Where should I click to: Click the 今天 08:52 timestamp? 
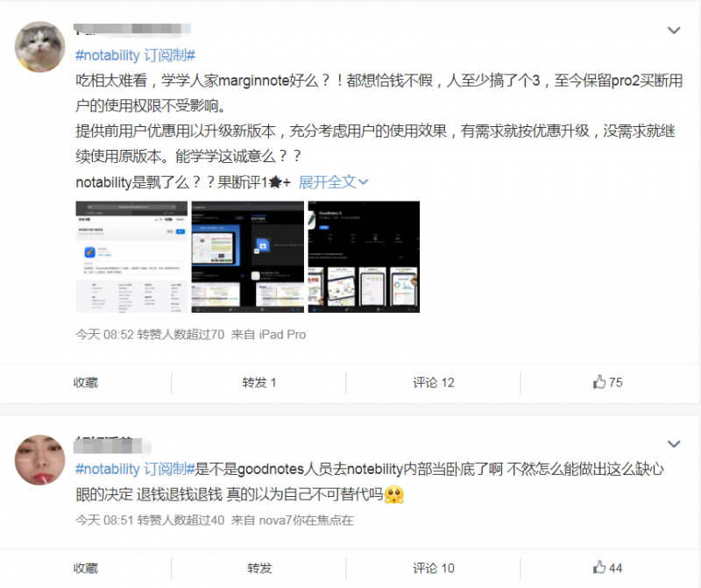pyautogui.click(x=104, y=335)
